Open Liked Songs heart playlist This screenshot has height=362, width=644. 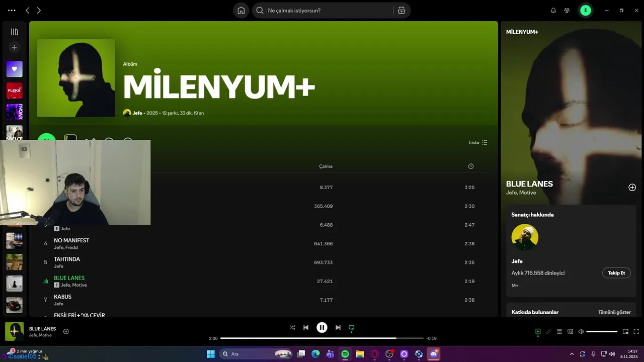click(15, 69)
